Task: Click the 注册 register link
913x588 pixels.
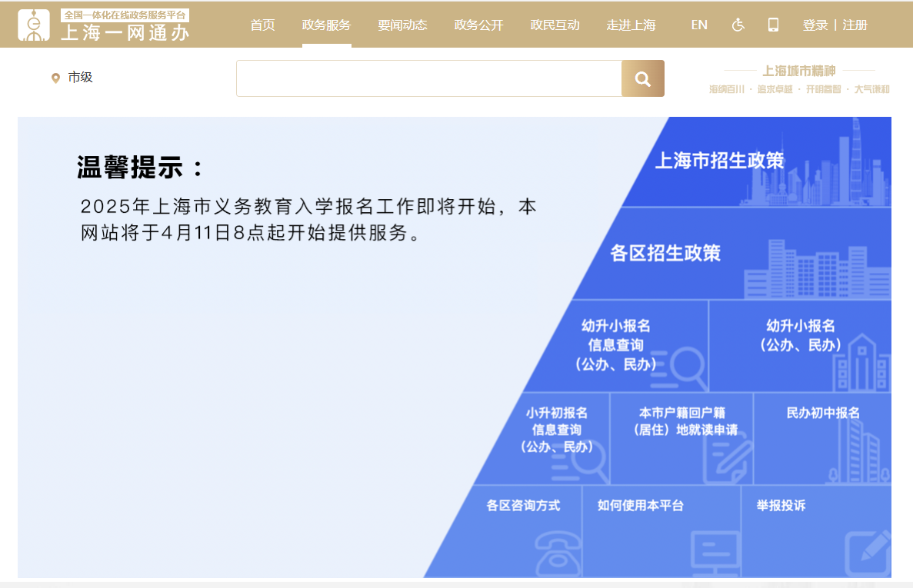Action: [x=855, y=25]
